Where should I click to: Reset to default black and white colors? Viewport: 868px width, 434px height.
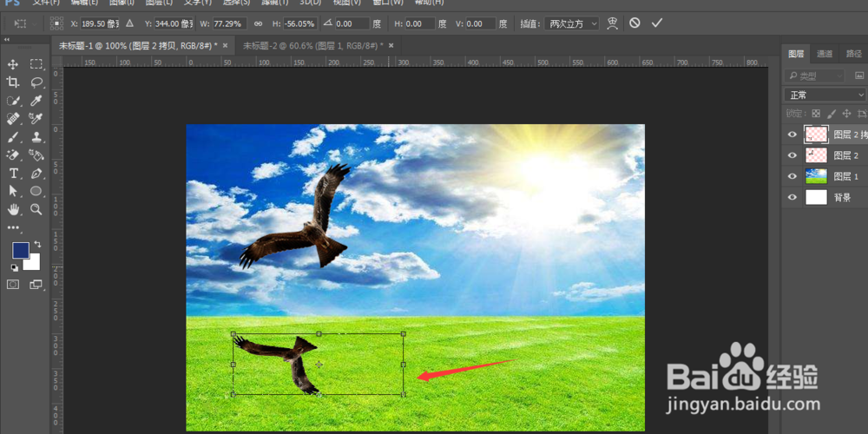coord(14,268)
